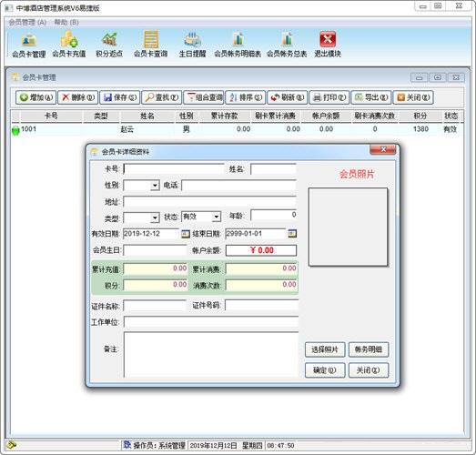This screenshot has height=455, width=476.
Task: Expand the 类型 type dropdown
Action: tap(155, 217)
